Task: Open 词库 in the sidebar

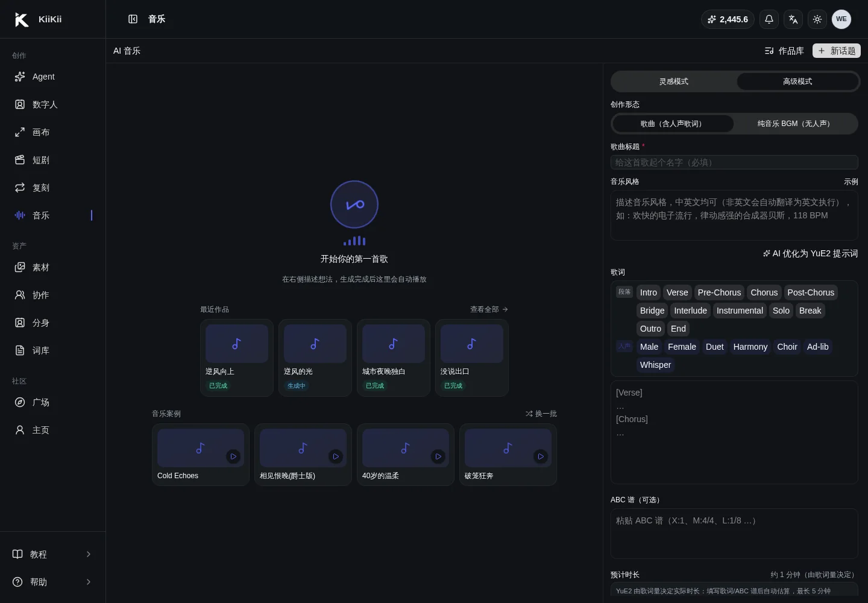Action: [x=53, y=350]
